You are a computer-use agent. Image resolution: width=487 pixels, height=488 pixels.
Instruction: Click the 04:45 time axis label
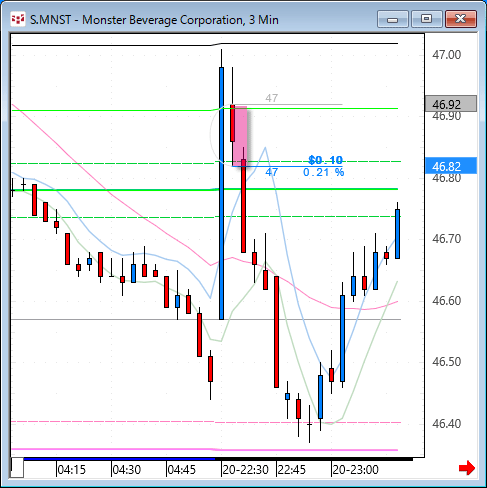click(x=181, y=470)
